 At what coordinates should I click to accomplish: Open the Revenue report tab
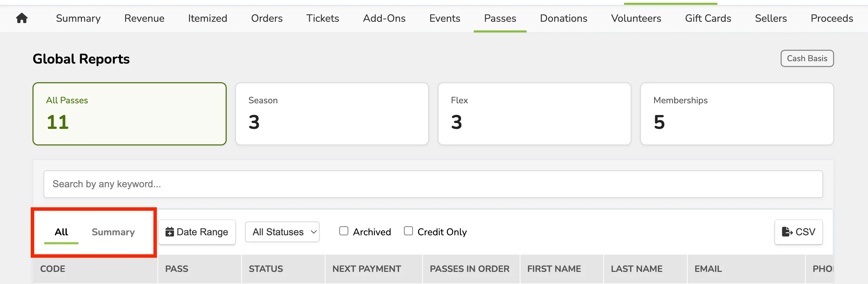144,18
